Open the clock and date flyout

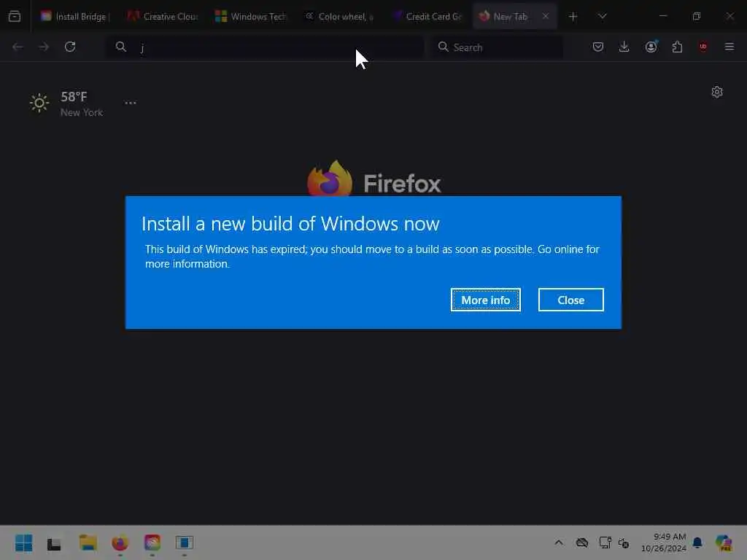[664, 542]
